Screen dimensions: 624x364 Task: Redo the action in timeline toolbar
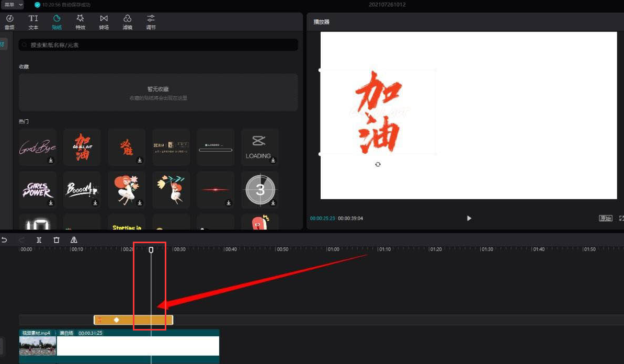(21, 240)
